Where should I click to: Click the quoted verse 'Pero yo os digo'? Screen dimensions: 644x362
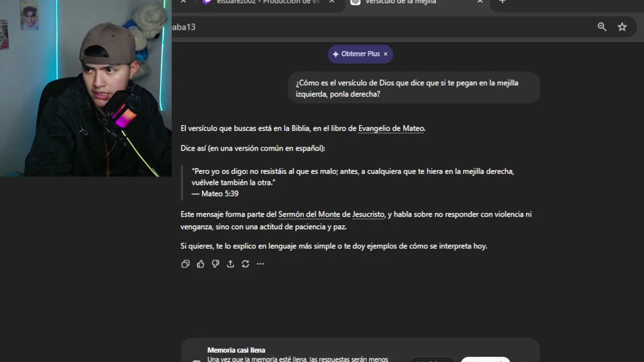[353, 177]
